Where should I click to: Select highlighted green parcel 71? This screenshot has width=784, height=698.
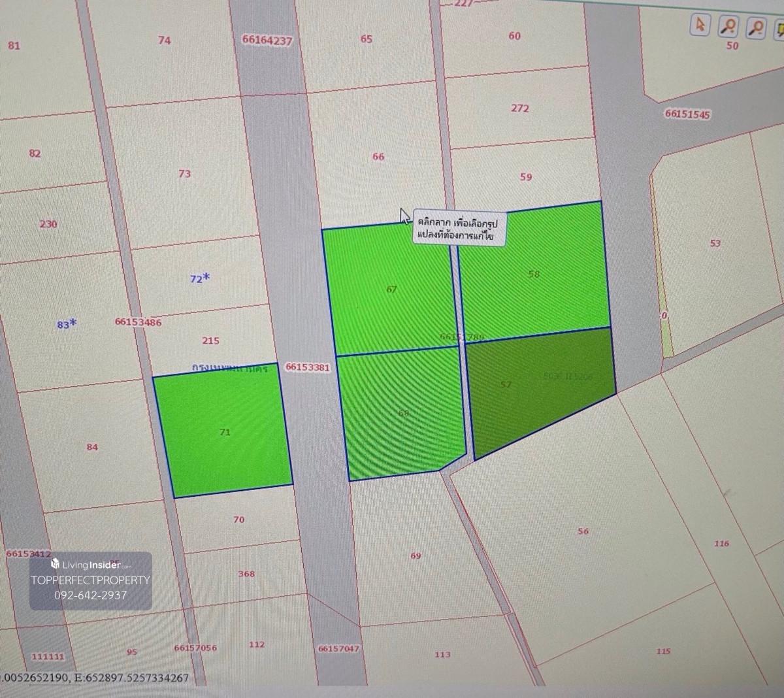pos(224,431)
